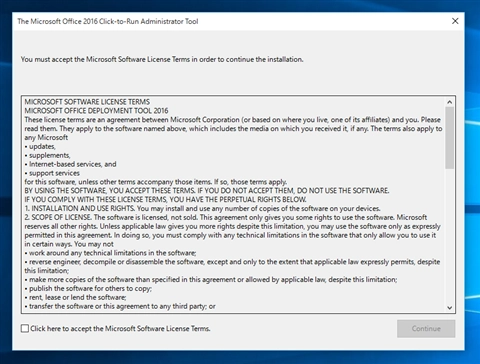This screenshot has height=364, width=480.
Task: Click 'for this software, unless other terms' line
Action: 156,182
